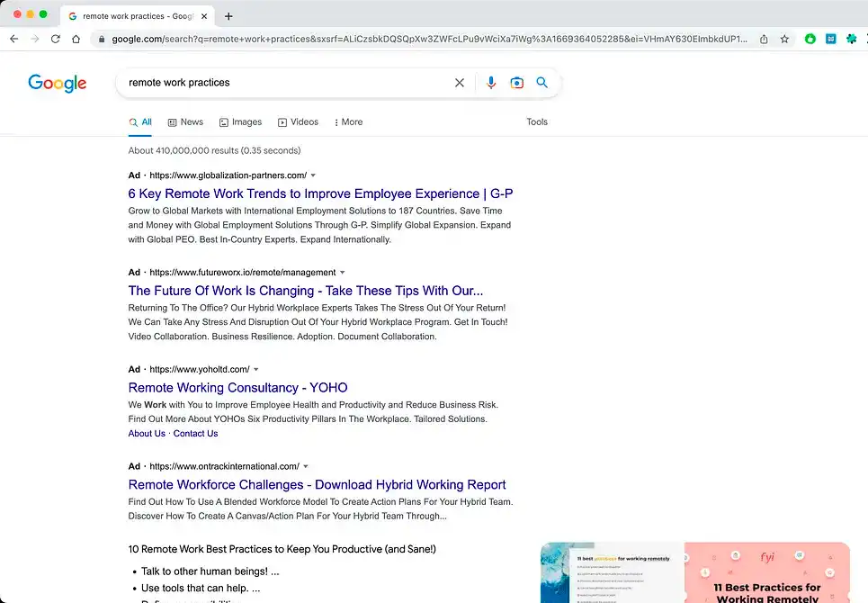Click the 'Talk to other human beings!' bullet
This screenshot has height=603, width=868.
(x=210, y=571)
